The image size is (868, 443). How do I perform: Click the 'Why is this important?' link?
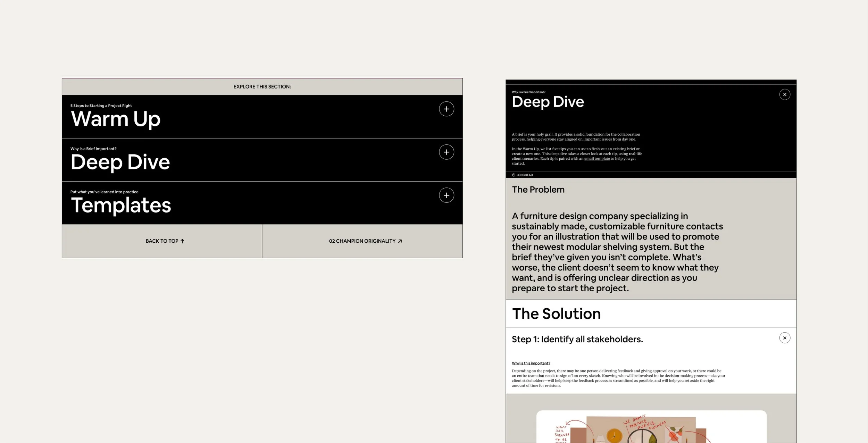coord(531,363)
